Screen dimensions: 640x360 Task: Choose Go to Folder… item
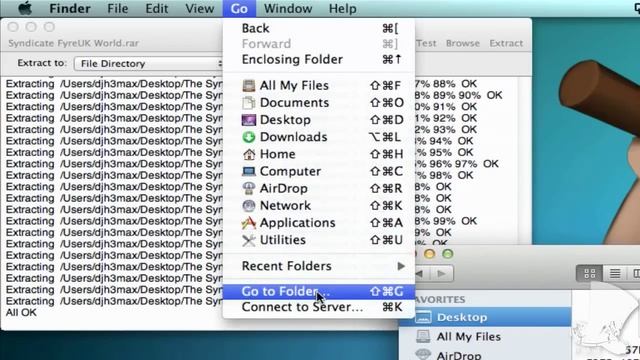tap(319, 291)
